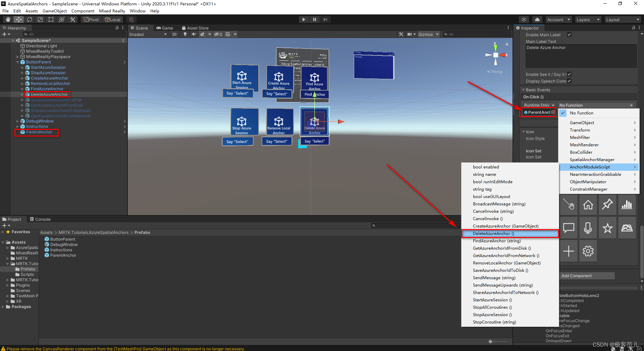Choose the speech bubble icon in icon set
Screen dimensions: 644x351
pyautogui.click(x=569, y=228)
